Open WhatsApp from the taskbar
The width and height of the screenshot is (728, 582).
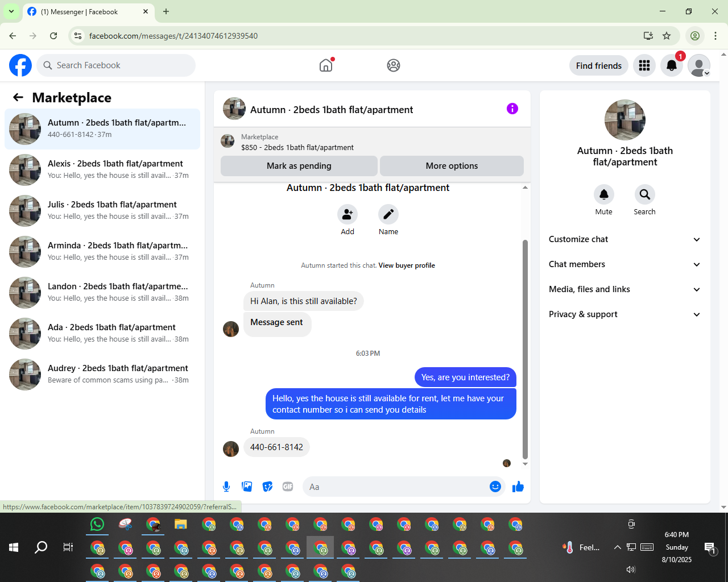point(97,524)
